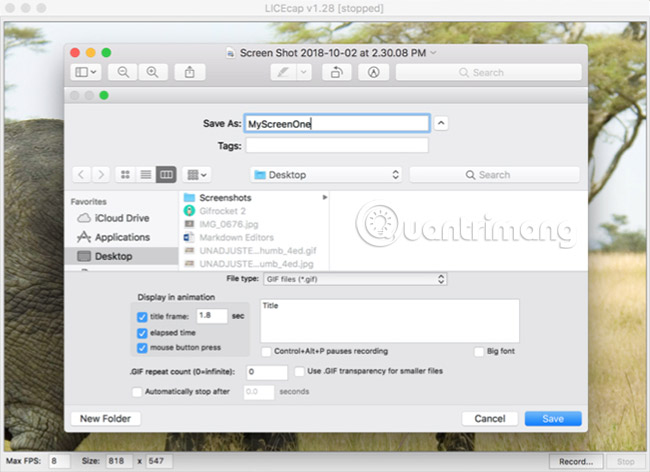The height and width of the screenshot is (472, 650).
Task: Open the sidebar view menu button
Action: coord(86,72)
